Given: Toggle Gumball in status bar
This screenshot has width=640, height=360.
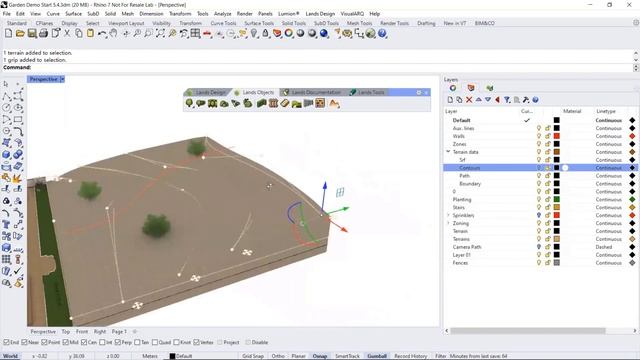Looking at the screenshot, I should coord(377,356).
